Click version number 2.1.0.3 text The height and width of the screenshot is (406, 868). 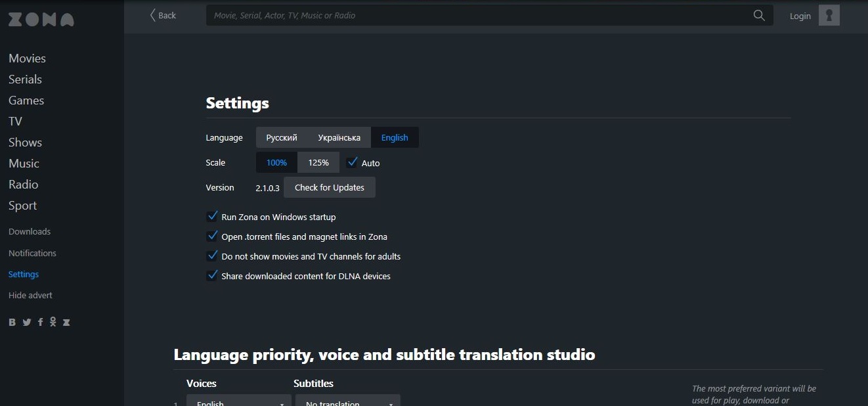pyautogui.click(x=267, y=188)
